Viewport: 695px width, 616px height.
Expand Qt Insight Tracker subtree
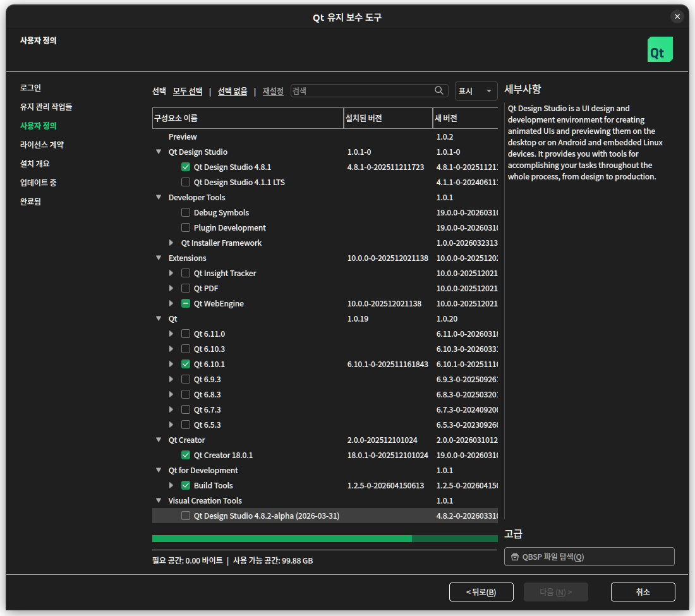pyautogui.click(x=171, y=273)
